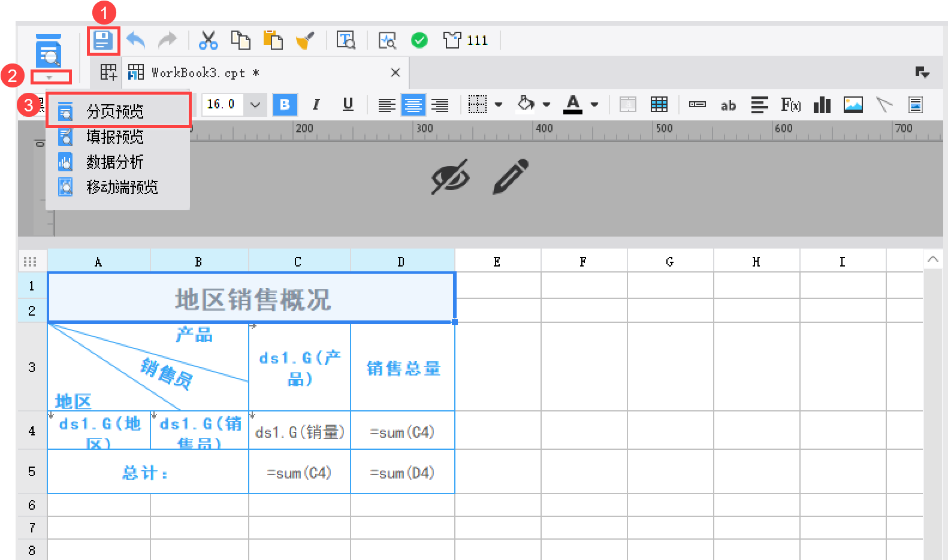This screenshot has height=560, width=948.
Task: Paste from clipboard
Action: point(273,40)
